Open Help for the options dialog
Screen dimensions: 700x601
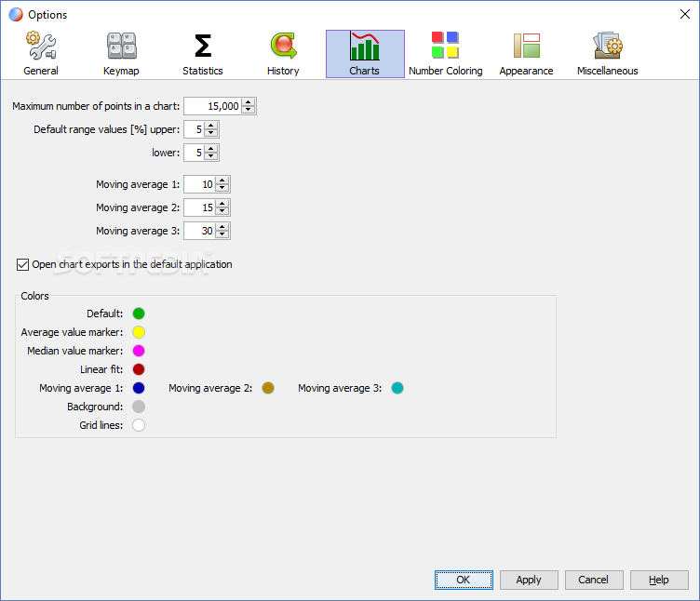[x=659, y=580]
